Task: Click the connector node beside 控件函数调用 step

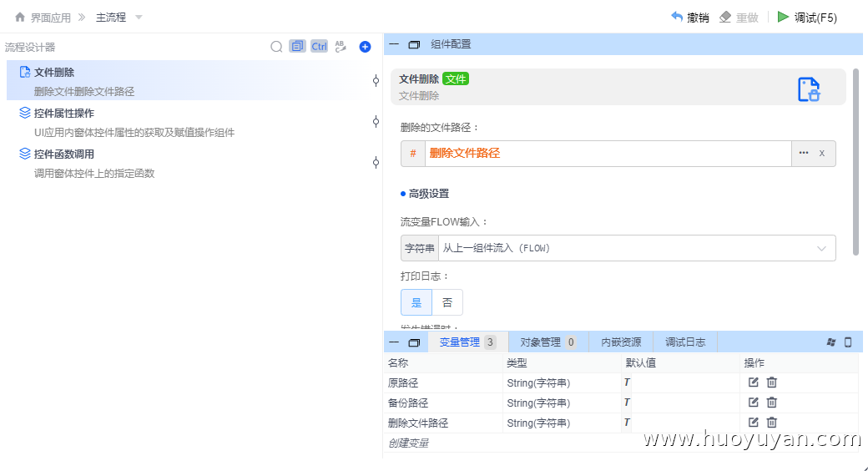Action: coord(376,162)
